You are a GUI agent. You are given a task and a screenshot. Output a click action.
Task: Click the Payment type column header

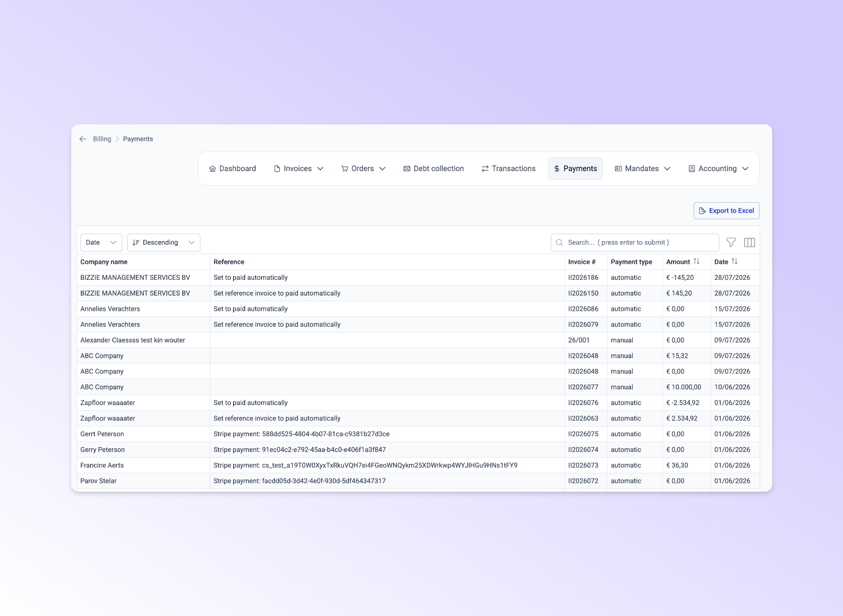631,262
